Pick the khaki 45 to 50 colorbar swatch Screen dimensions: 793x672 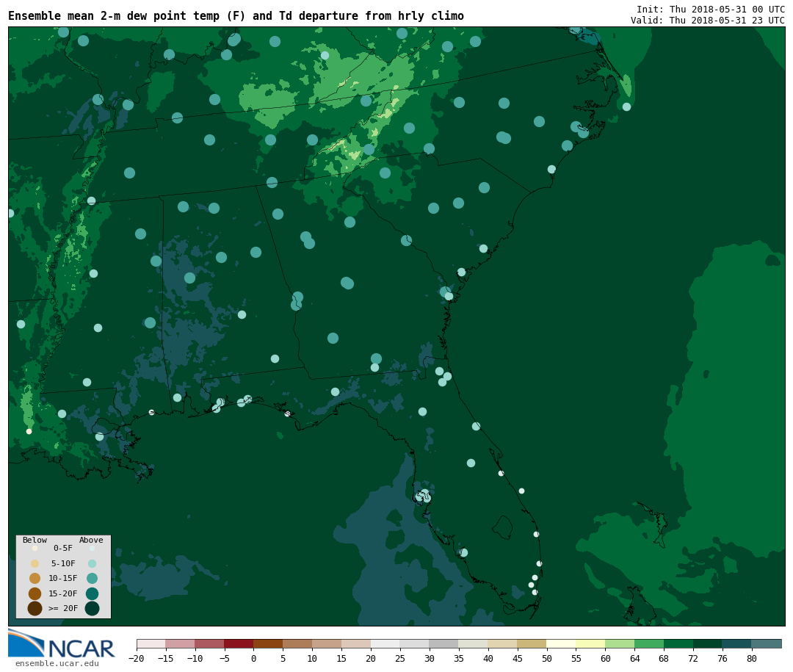[x=532, y=643]
